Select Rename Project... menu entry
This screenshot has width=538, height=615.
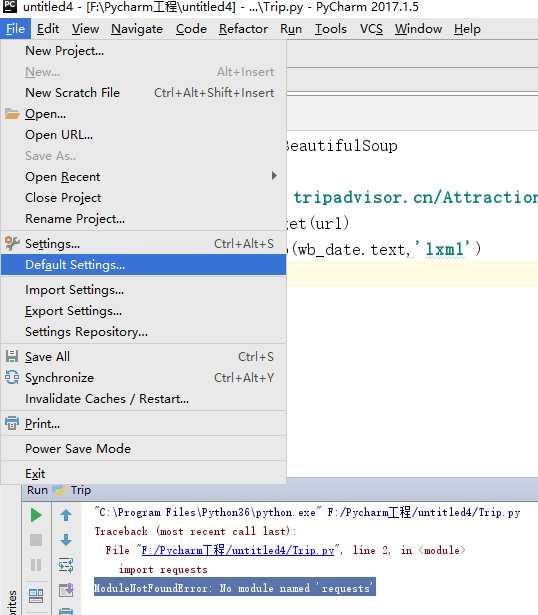click(144, 218)
